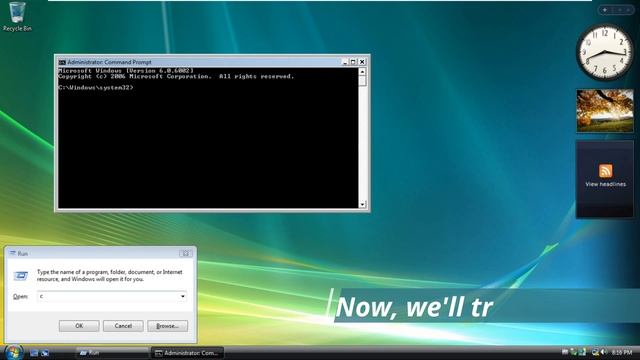Minimize the Command Prompt window
The height and width of the screenshot is (360, 640).
pyautogui.click(x=344, y=62)
